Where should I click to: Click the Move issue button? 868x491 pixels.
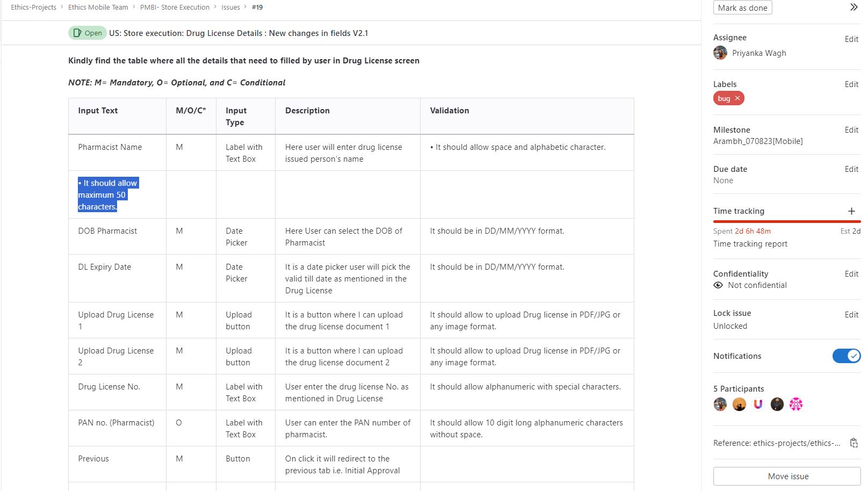(787, 476)
